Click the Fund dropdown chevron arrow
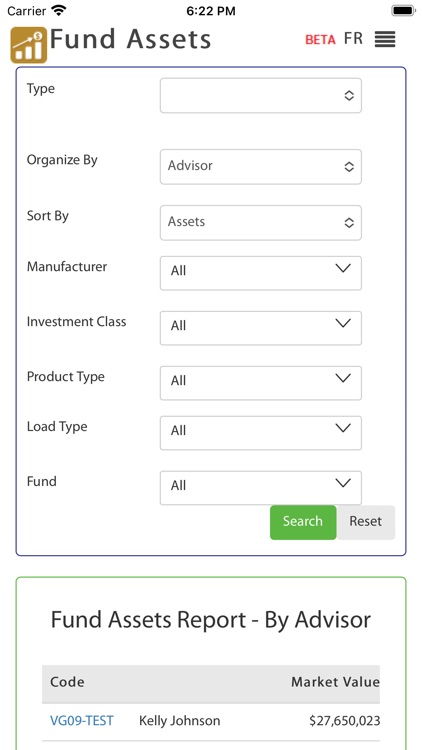The image size is (422, 750). point(343,483)
